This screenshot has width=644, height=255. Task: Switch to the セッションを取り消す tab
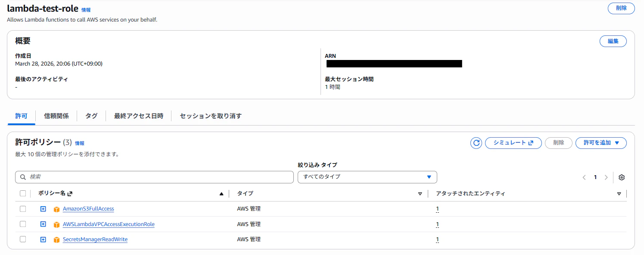(x=211, y=116)
